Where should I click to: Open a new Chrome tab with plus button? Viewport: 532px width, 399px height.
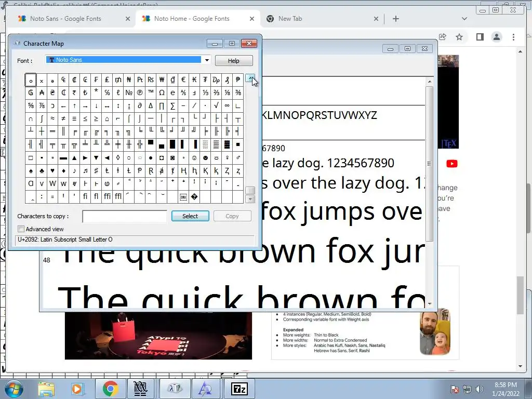point(395,19)
